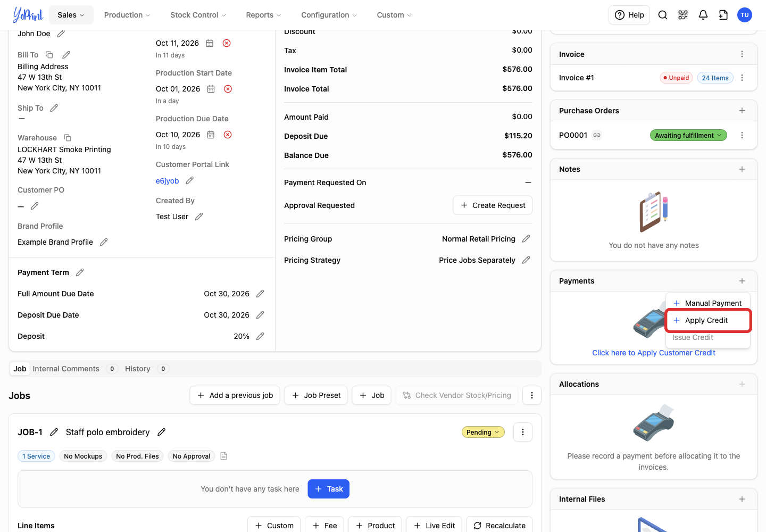
Task: Add a Task to JOB-1
Action: point(329,489)
